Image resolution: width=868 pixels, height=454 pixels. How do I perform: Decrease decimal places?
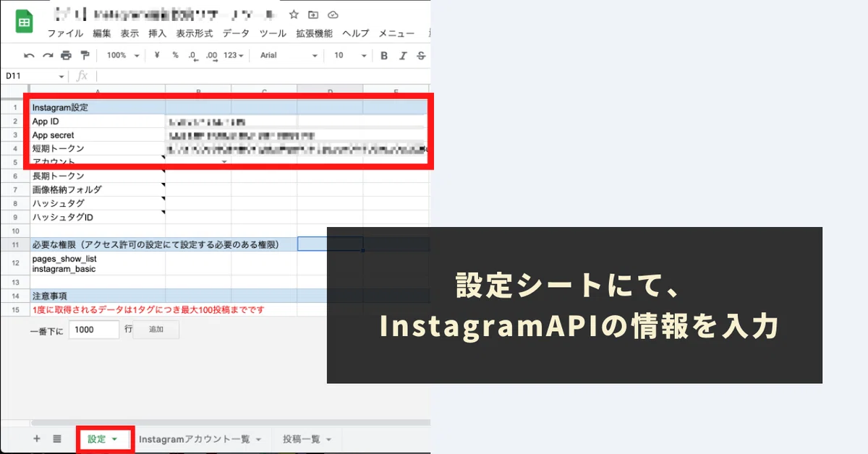(193, 56)
